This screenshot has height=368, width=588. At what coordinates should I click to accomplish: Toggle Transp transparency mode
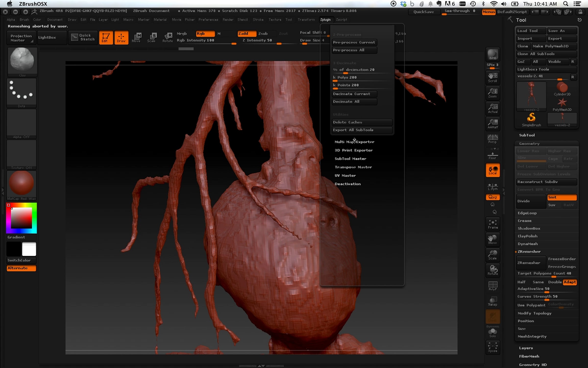[x=493, y=302]
